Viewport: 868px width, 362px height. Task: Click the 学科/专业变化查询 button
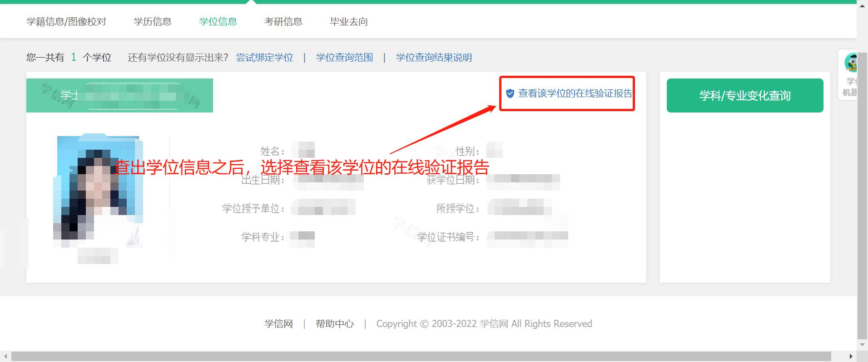point(745,95)
